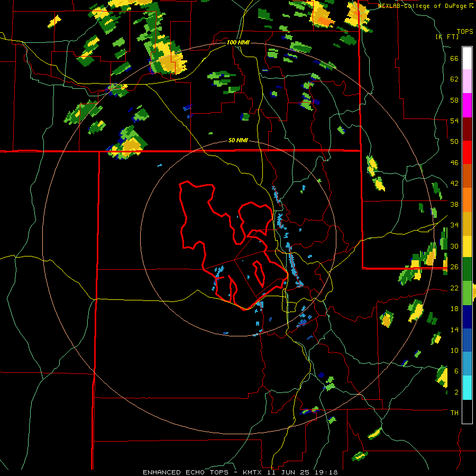
Task: Click the 66 value on legend scale
Action: (x=454, y=58)
